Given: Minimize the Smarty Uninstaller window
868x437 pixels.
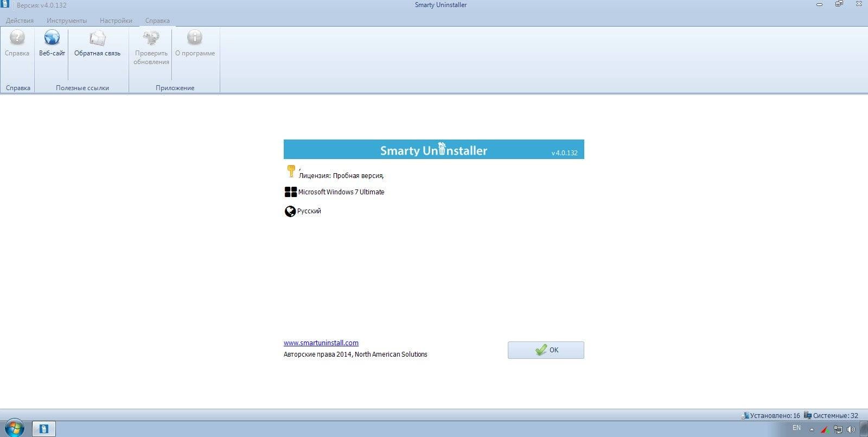Looking at the screenshot, I should click(820, 4).
